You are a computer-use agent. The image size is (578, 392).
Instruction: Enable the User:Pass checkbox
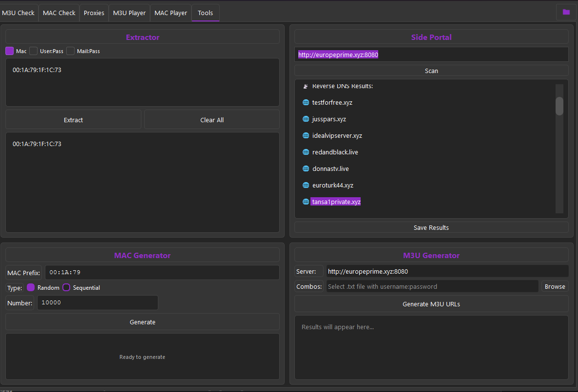pos(33,51)
